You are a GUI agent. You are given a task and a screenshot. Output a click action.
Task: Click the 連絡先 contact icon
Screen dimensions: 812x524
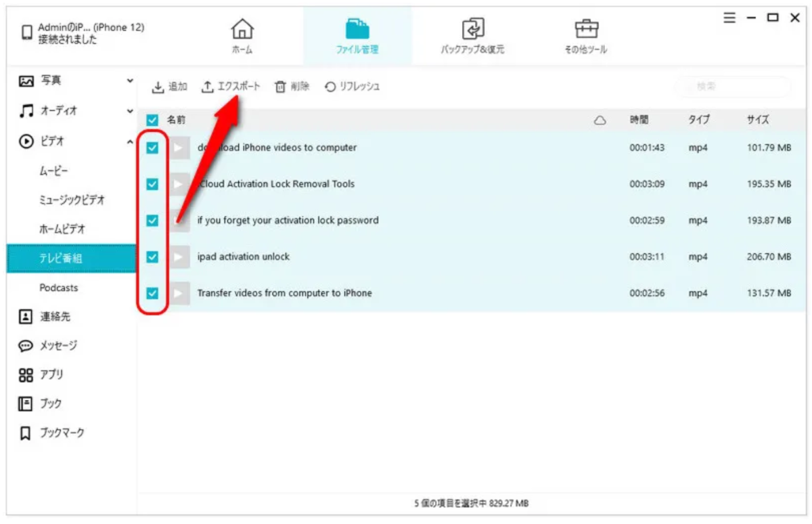pos(26,316)
